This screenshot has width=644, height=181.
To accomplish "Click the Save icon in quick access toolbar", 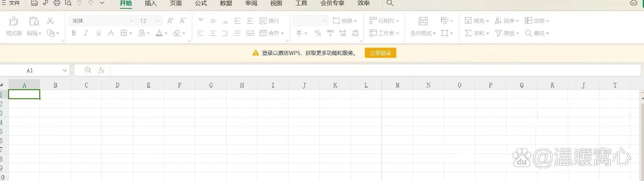I will pyautogui.click(x=34, y=3).
